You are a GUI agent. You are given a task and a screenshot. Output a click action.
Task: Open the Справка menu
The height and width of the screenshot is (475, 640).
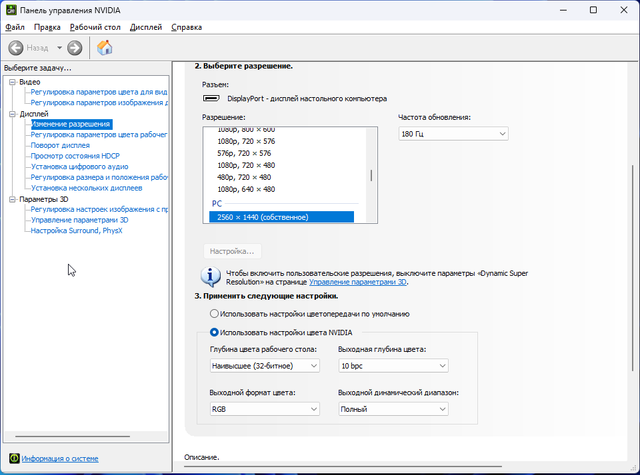point(187,27)
